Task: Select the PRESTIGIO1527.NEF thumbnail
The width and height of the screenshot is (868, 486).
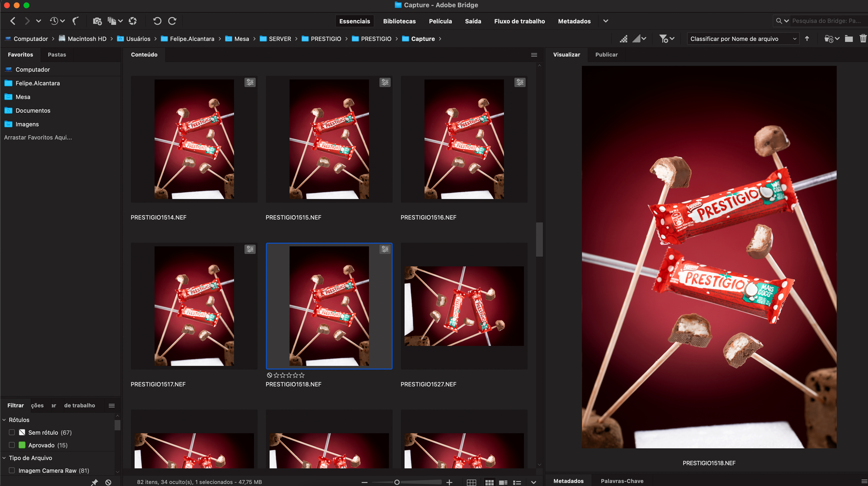Action: tap(464, 306)
